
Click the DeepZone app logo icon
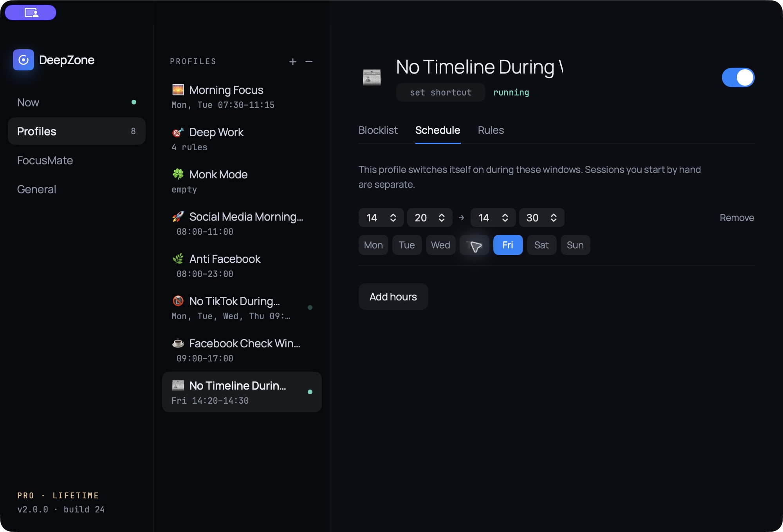tap(23, 60)
